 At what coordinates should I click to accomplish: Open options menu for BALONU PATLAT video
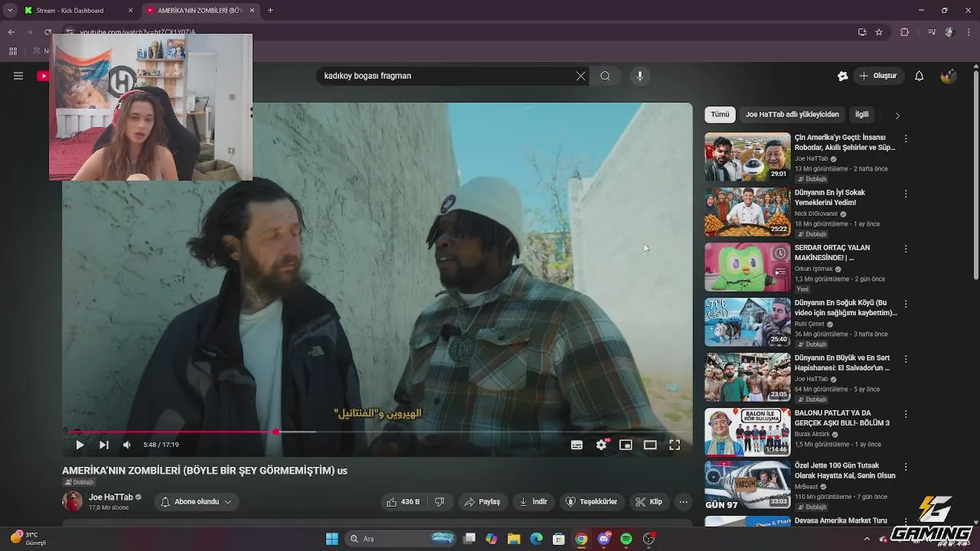click(x=906, y=415)
